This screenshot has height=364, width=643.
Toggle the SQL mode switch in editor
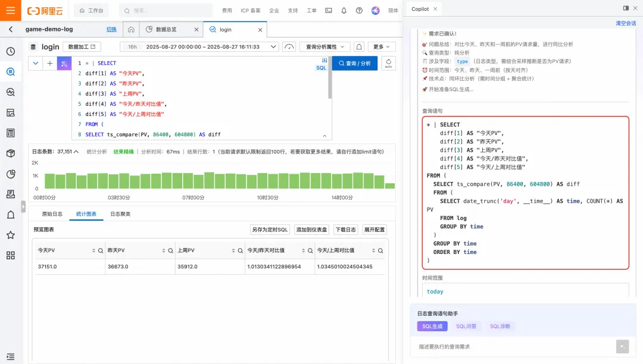[321, 64]
